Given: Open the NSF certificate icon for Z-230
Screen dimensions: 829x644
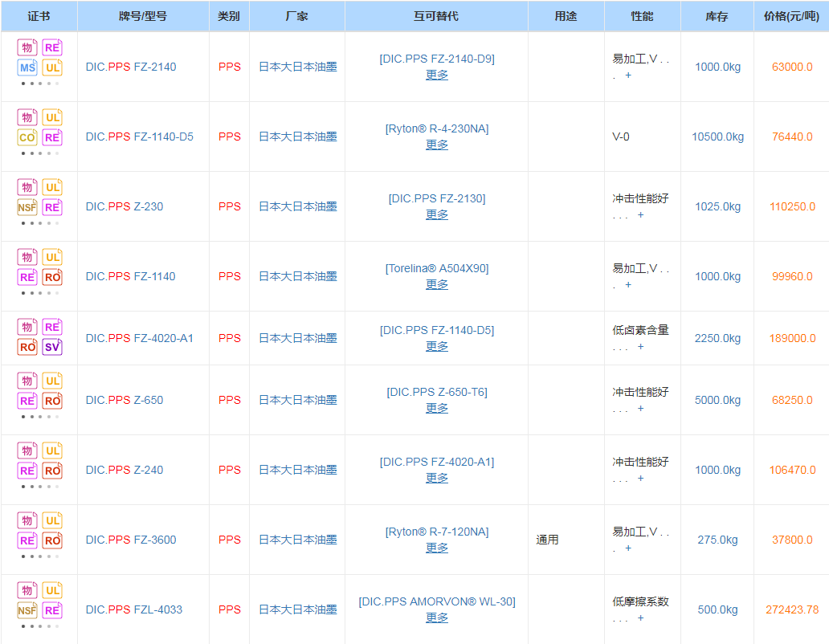Looking at the screenshot, I should click(27, 207).
